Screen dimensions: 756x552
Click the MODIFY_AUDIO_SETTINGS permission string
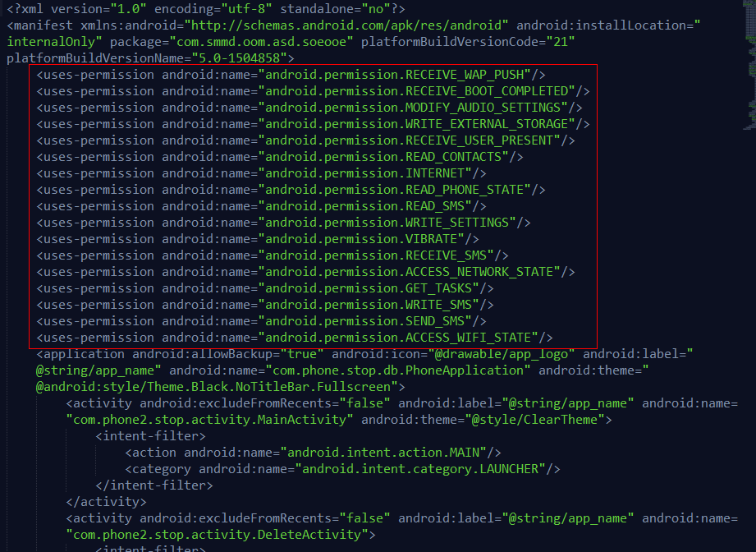pyautogui.click(x=415, y=108)
